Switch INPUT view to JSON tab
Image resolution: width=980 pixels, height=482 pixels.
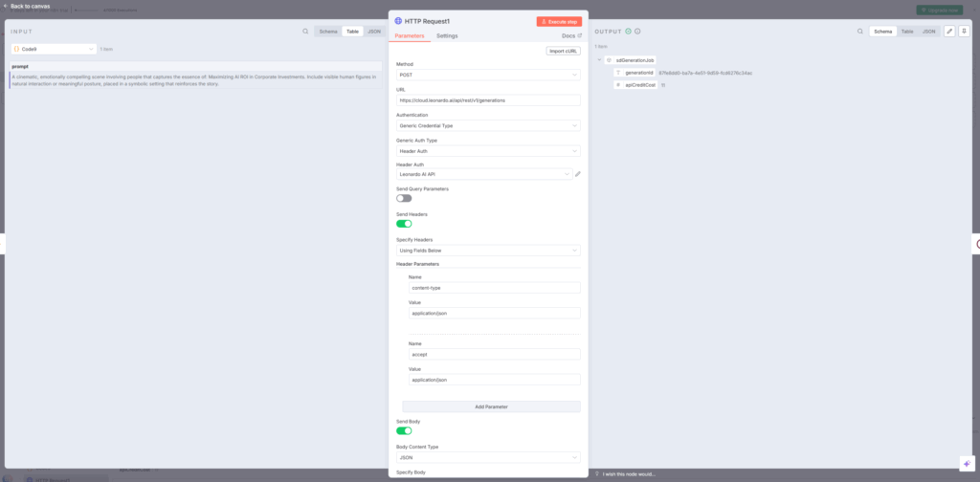374,32
